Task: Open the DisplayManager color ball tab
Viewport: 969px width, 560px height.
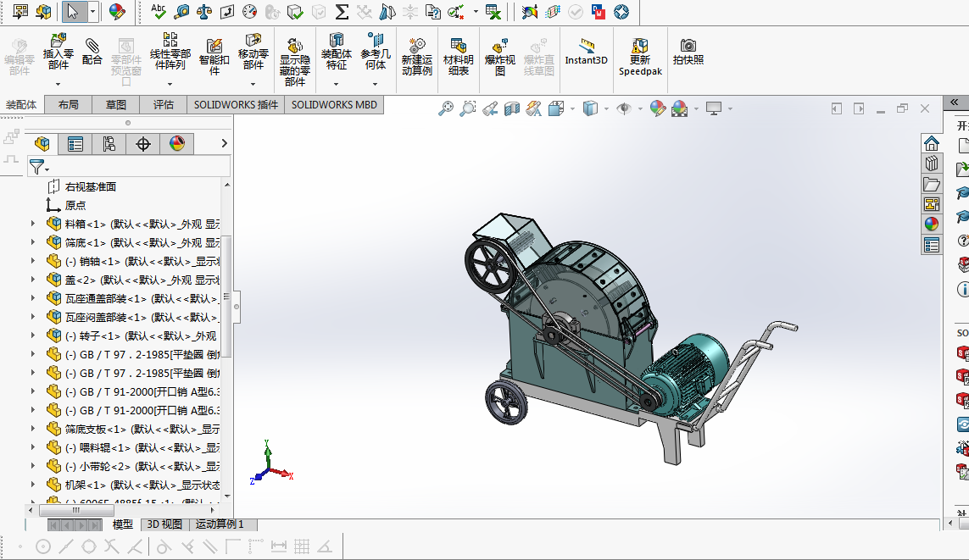Action: point(176,144)
